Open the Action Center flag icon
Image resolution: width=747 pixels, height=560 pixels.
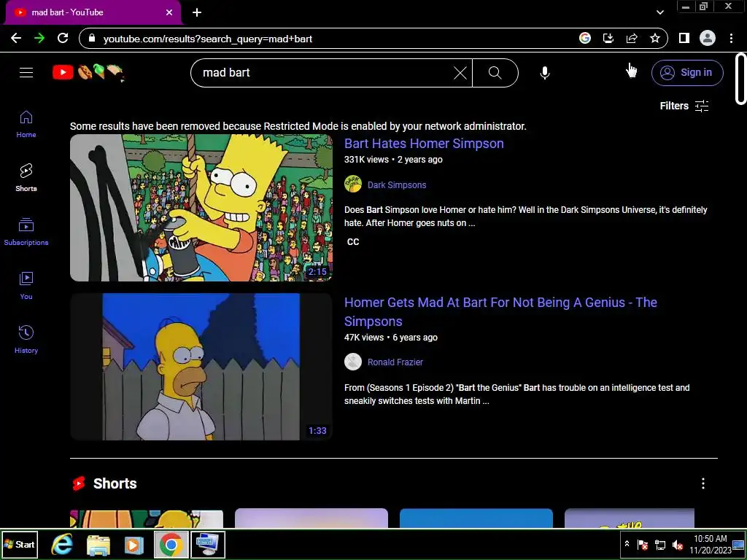click(x=643, y=544)
